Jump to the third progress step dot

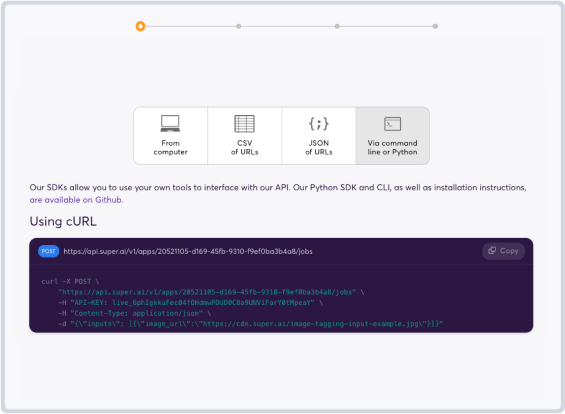337,26
